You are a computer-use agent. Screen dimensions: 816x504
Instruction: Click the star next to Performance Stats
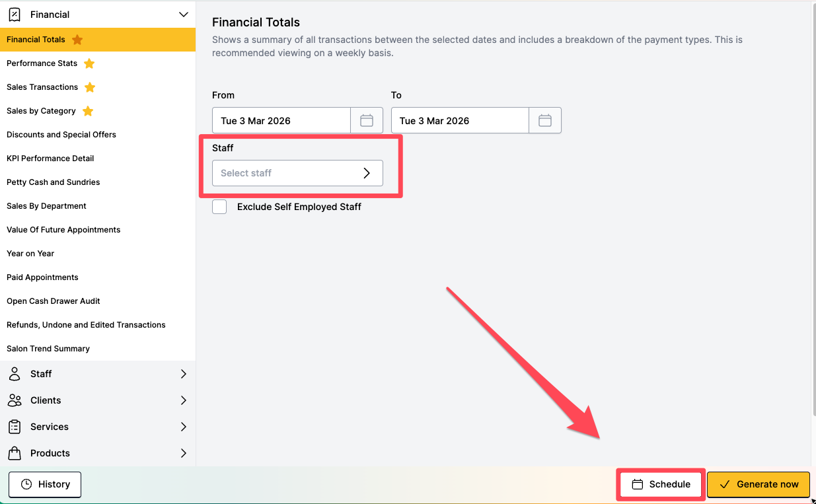(89, 63)
